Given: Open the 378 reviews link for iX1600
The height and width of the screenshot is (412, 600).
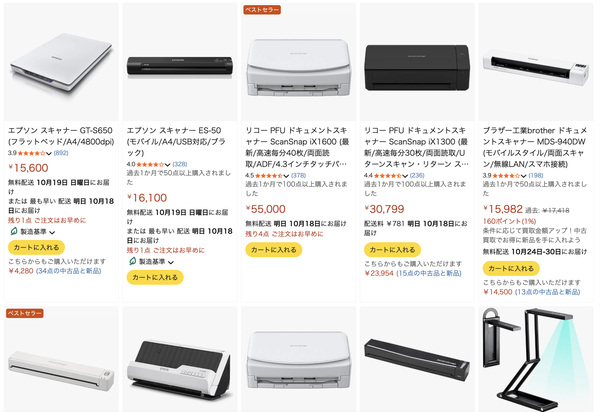Looking at the screenshot, I should pos(298,176).
